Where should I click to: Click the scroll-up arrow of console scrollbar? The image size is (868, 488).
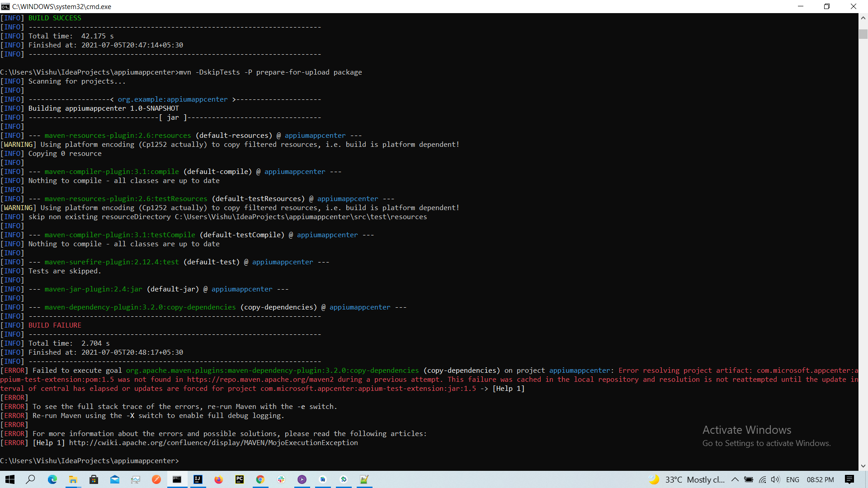pos(863,18)
